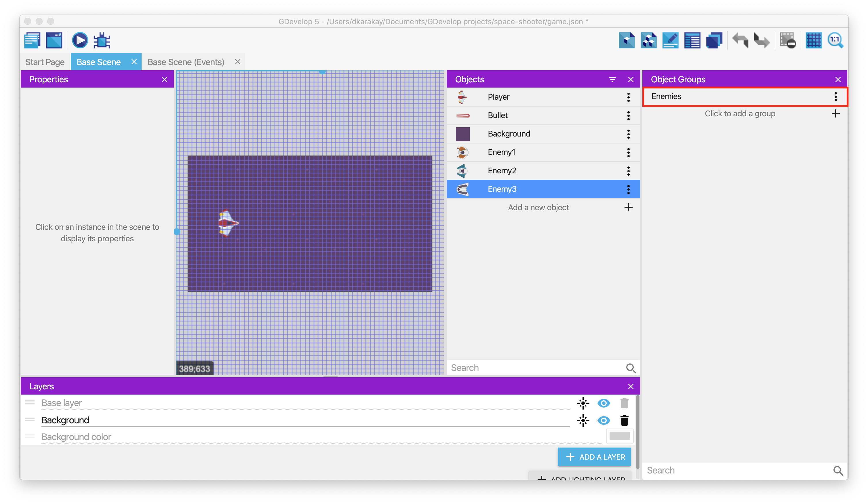
Task: Click the redo arrow icon
Action: (762, 41)
